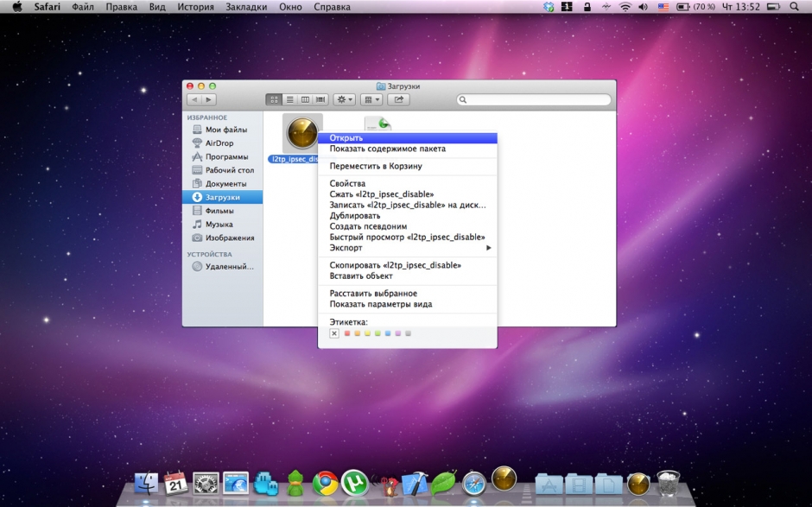Open Finder from the Dock

pyautogui.click(x=147, y=483)
